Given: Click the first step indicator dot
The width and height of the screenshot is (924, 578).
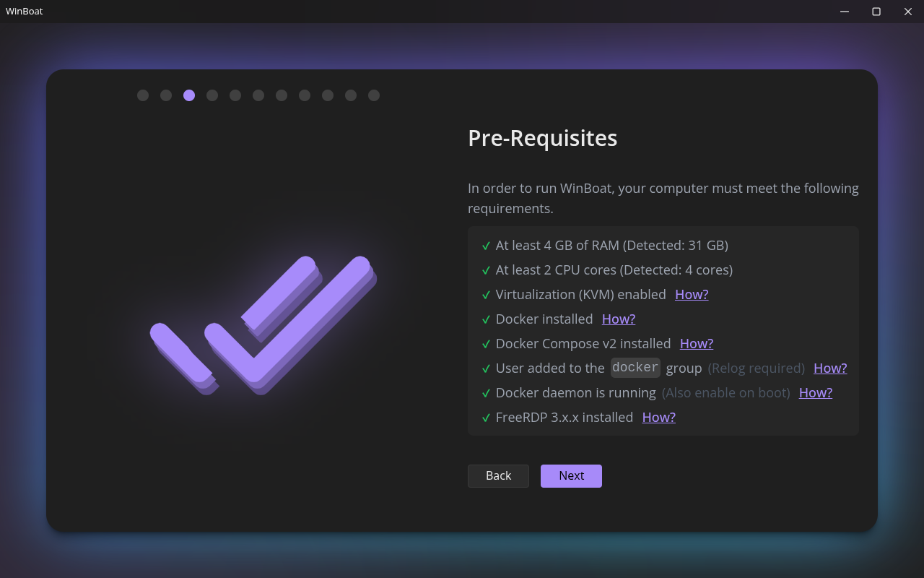Looking at the screenshot, I should (143, 95).
